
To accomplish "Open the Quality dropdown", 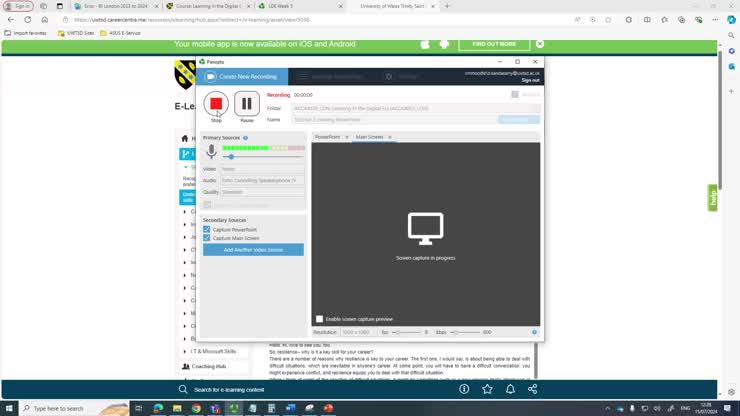I will click(x=259, y=191).
